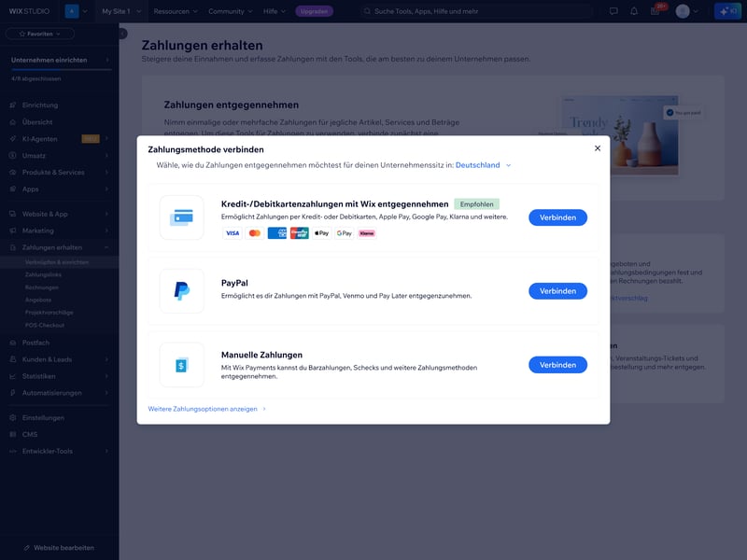Click the Mastercard logo
The image size is (747, 560).
point(255,233)
